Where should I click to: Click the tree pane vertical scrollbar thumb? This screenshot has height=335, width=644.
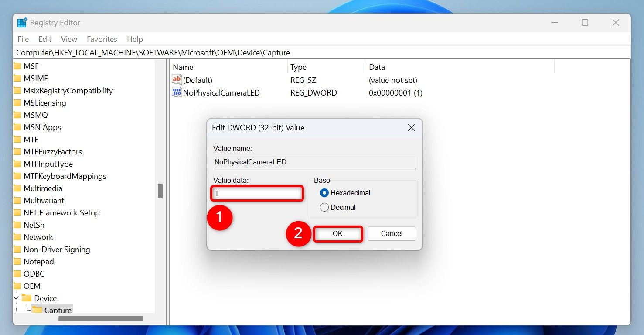tap(160, 191)
